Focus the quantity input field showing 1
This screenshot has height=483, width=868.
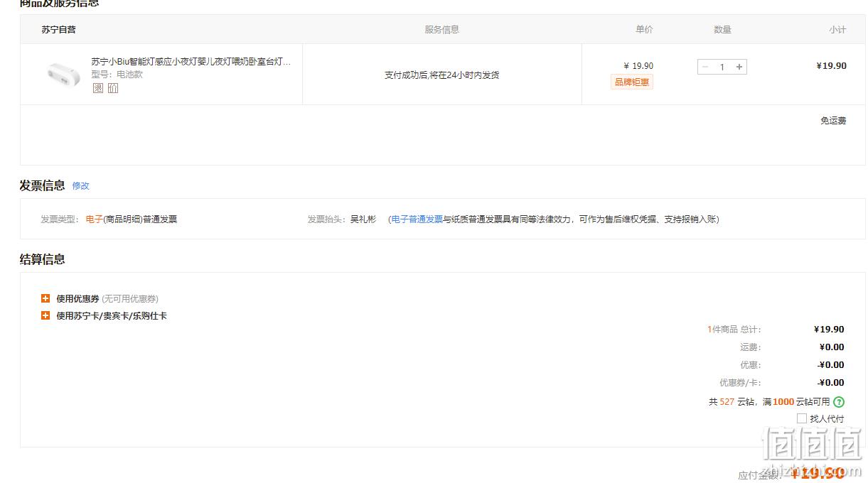tap(722, 67)
